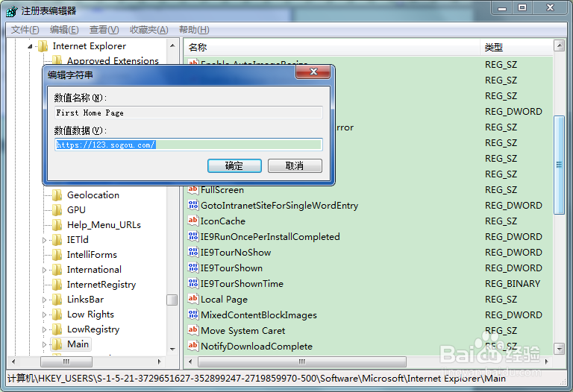
Task: Click the Approved Extensions folder icon
Action: tap(57, 60)
